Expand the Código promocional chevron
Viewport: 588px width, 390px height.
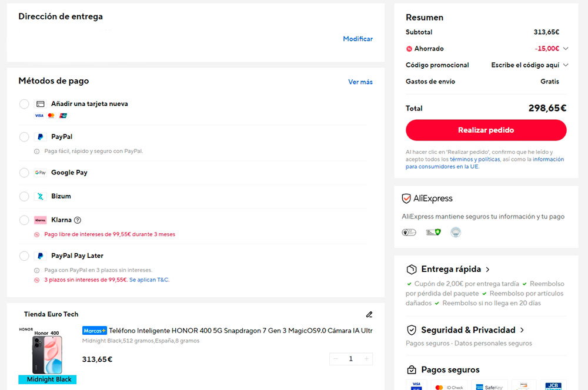coord(566,65)
